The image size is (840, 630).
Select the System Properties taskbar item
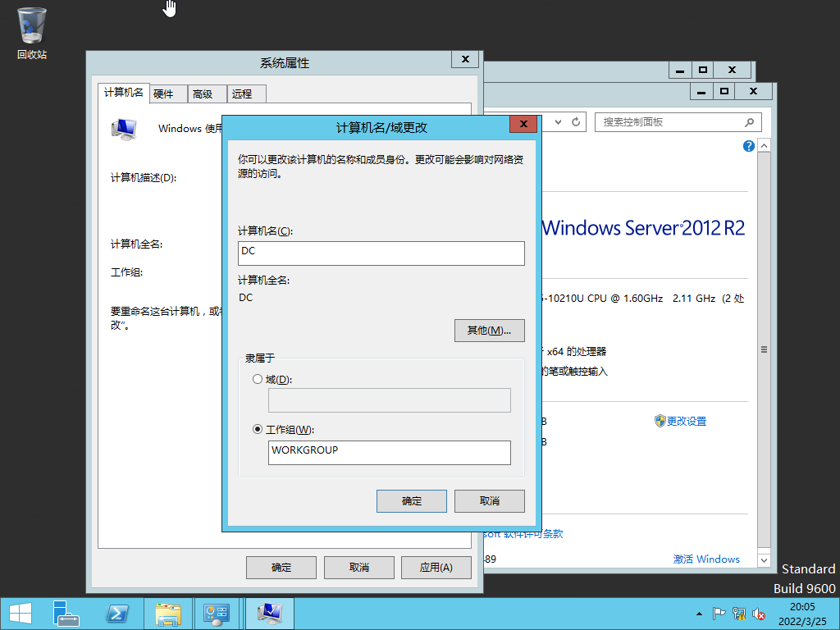coord(269,614)
